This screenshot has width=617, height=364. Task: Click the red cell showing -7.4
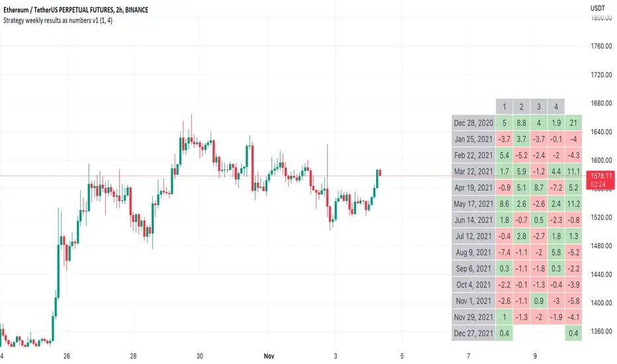(504, 252)
